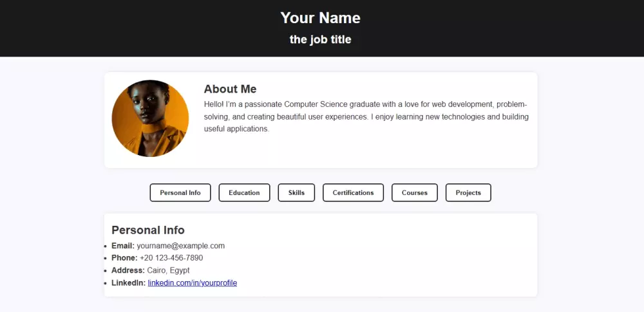Switch to the Education section
The height and width of the screenshot is (312, 644).
pyautogui.click(x=244, y=193)
